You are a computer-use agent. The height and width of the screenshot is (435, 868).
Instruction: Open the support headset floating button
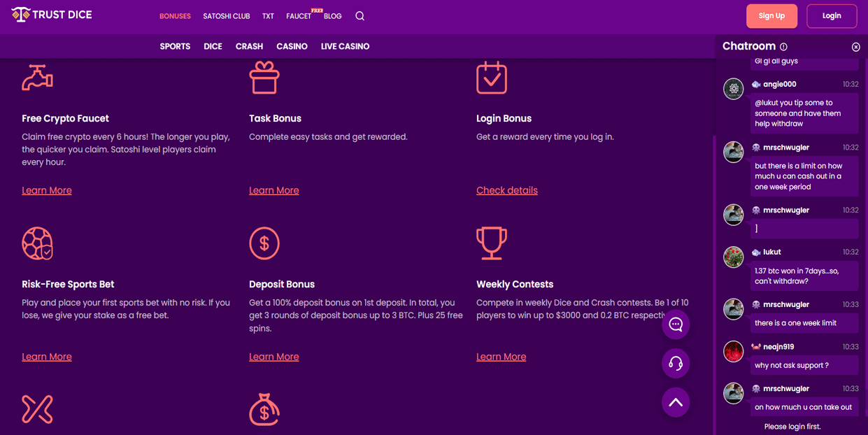(x=676, y=364)
